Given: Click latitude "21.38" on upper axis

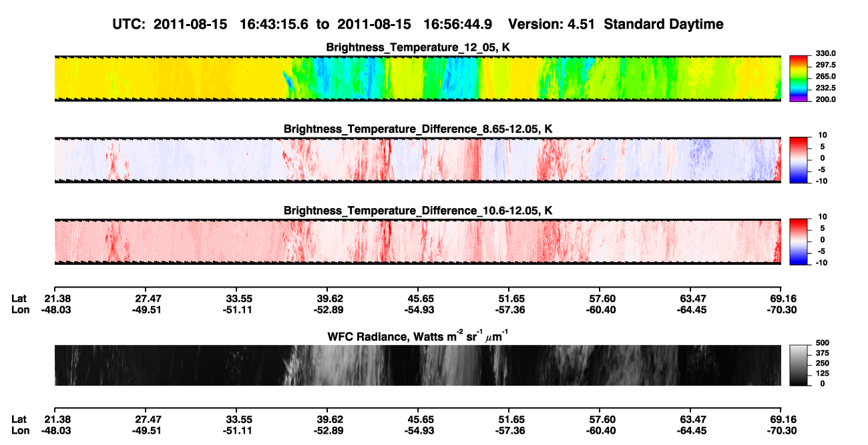Looking at the screenshot, I should click(x=57, y=299).
